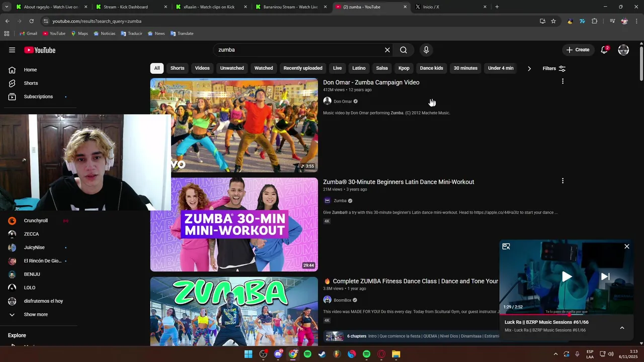Click the YouTube logo
The width and height of the screenshot is (644, 362).
point(40,50)
